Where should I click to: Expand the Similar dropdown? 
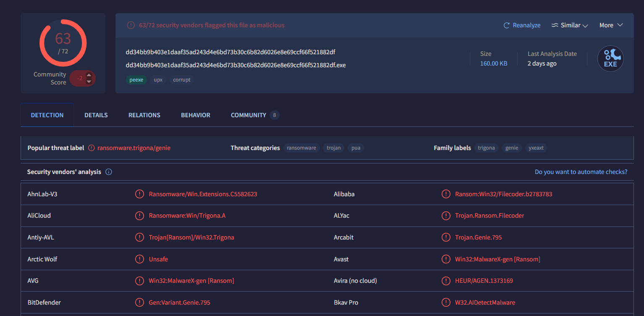(x=569, y=25)
